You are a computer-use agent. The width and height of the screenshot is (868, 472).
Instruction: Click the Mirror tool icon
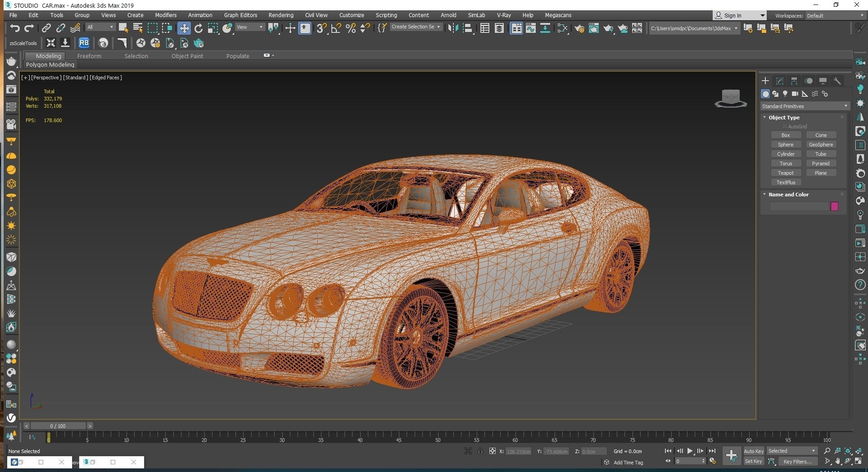coord(453,28)
